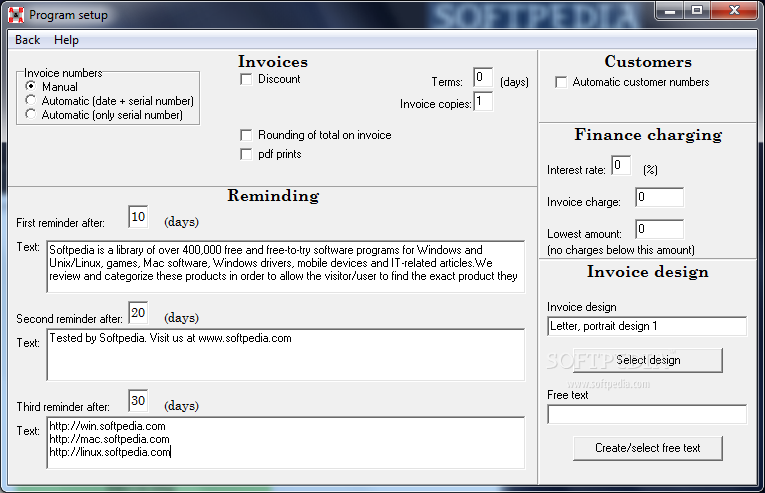
Task: Toggle the pdf prints checkbox
Action: pos(246,154)
